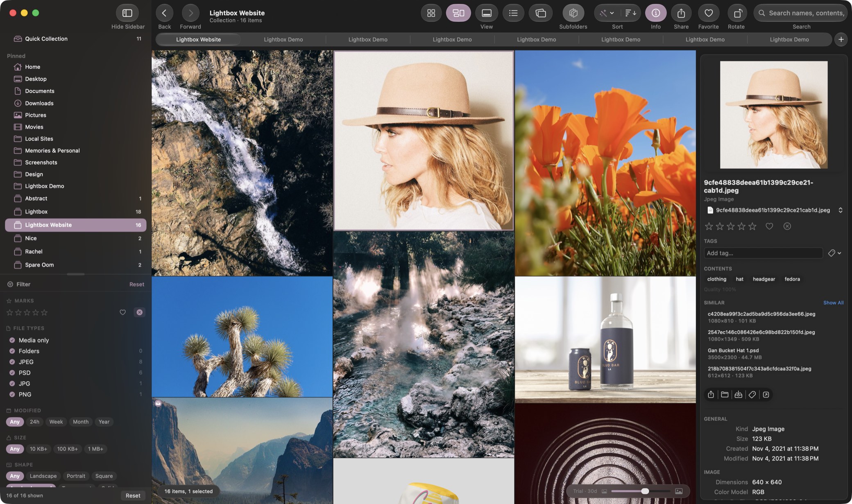This screenshot has height=504, width=852.
Task: Toggle the PSD file type checkbox
Action: (x=12, y=373)
